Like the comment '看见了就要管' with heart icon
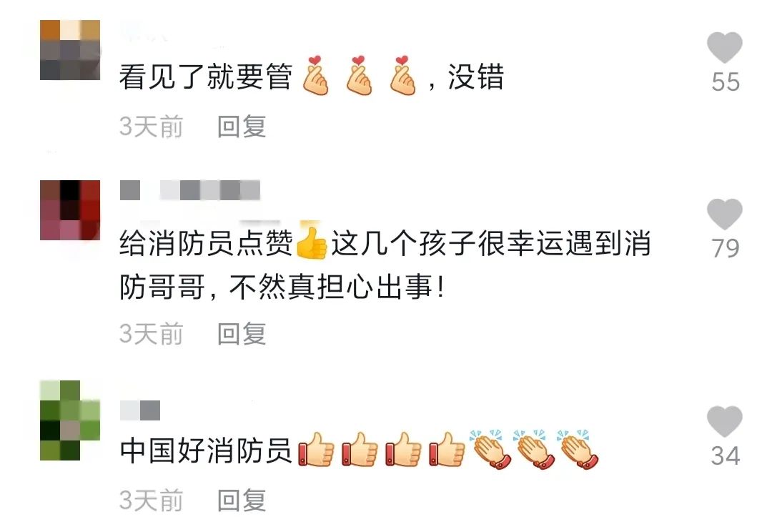Viewport: 772px width, 532px height. (725, 47)
